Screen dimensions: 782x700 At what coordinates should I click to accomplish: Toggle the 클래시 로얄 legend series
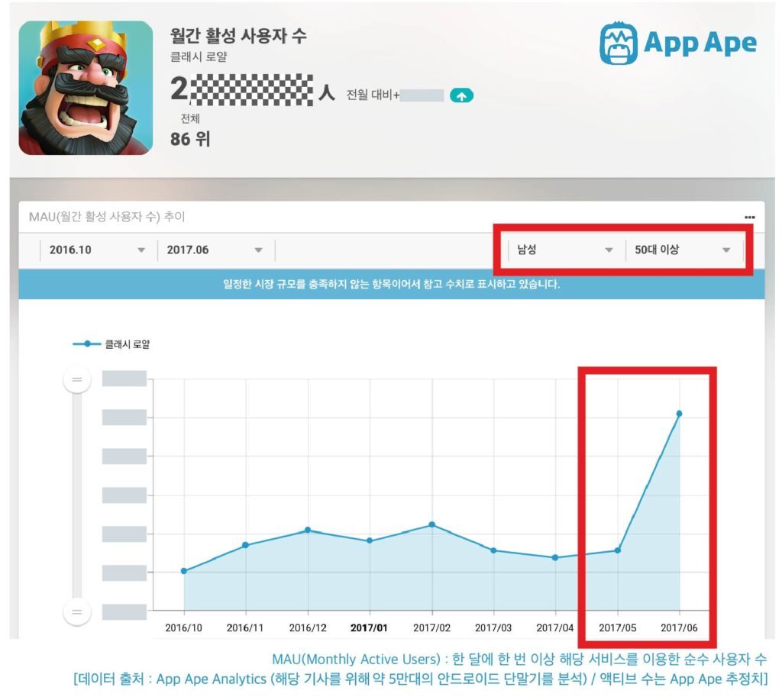tap(111, 344)
